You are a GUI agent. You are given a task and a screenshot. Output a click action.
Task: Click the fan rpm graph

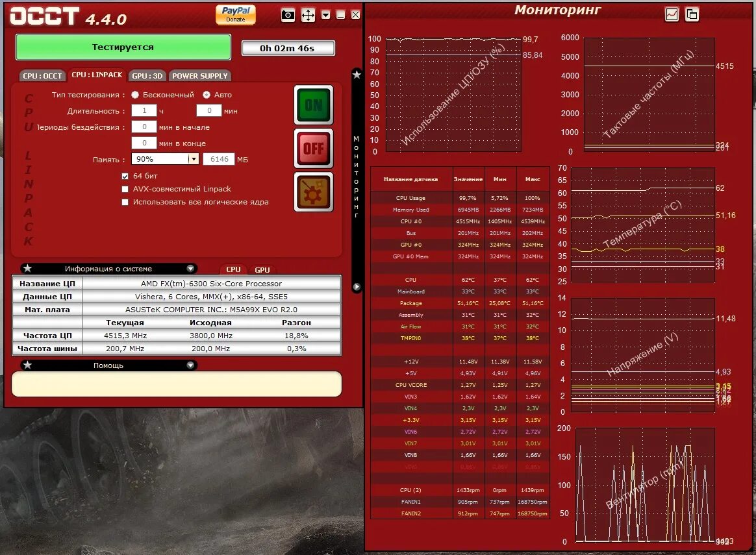(x=645, y=485)
